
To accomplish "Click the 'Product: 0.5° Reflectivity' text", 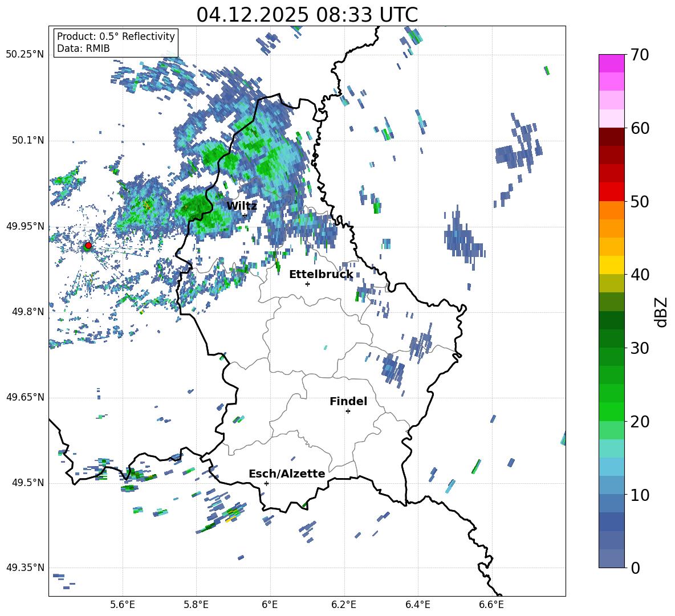I will (x=116, y=36).
